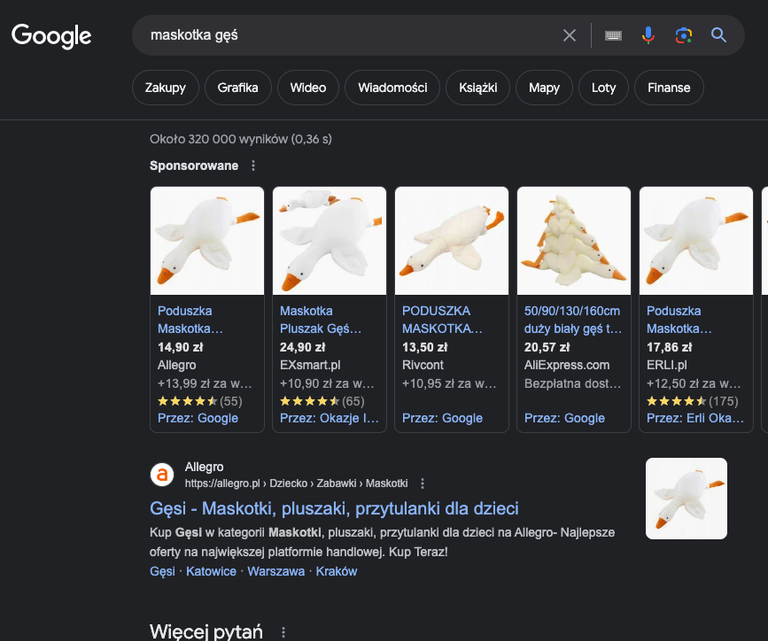This screenshot has height=641, width=768.
Task: Open the Gęsi sitelink
Action: tap(162, 571)
